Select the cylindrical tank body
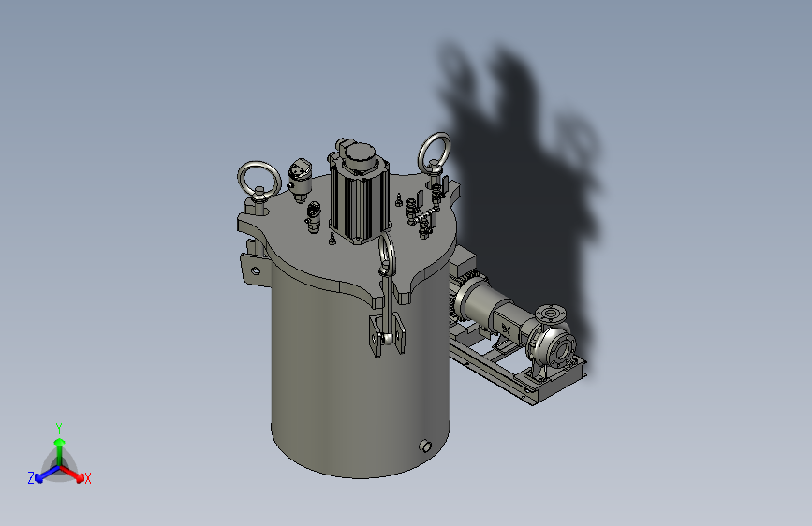Viewport: 812px width, 526px height. pyautogui.click(x=360, y=373)
